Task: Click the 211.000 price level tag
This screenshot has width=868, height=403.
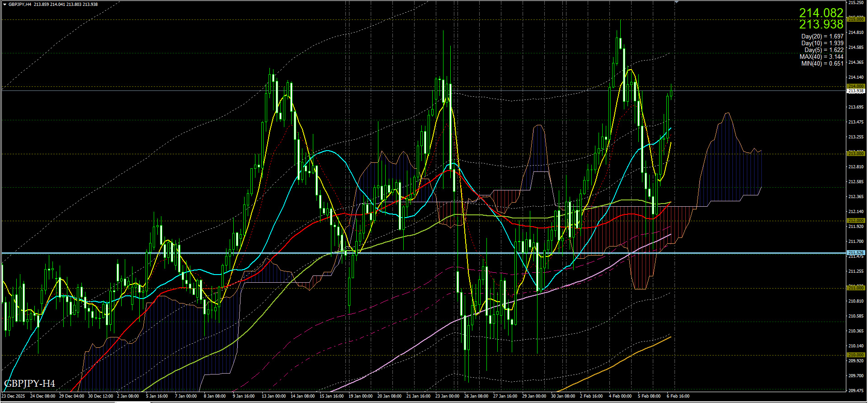Action: click(856, 288)
